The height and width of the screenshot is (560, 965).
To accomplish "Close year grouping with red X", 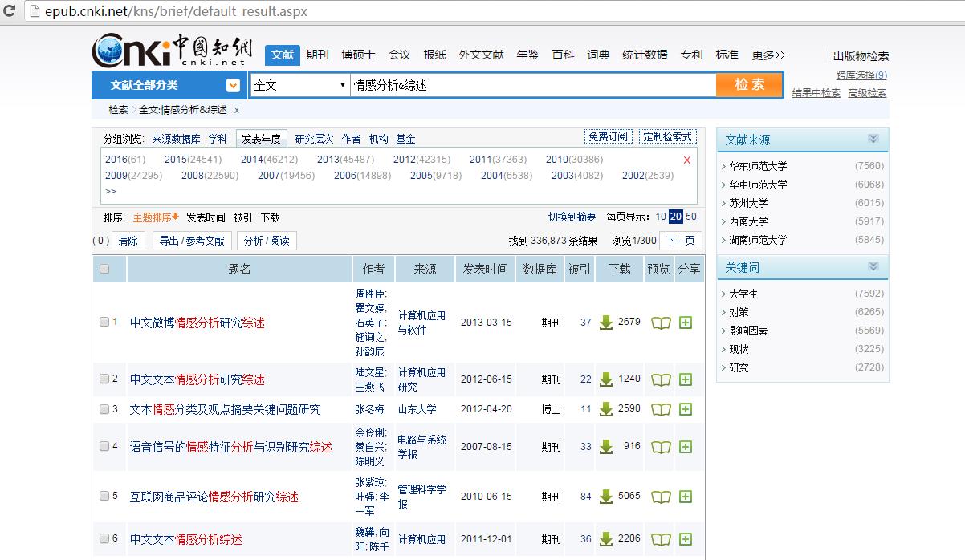I will click(686, 160).
